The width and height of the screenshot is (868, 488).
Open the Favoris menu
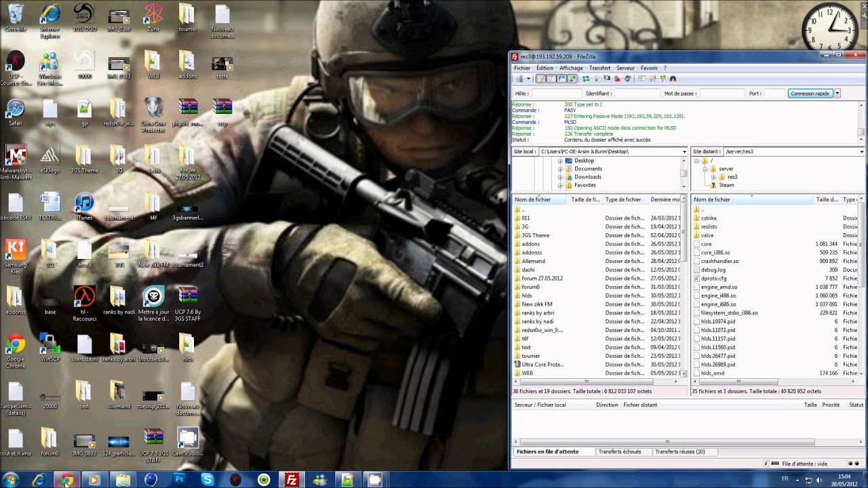point(649,68)
